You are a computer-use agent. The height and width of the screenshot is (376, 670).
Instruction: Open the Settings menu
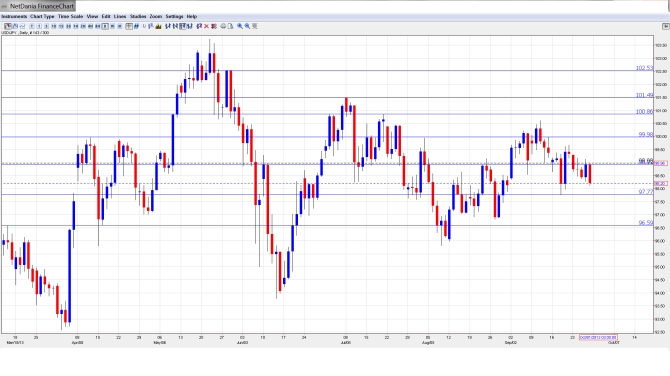[174, 17]
